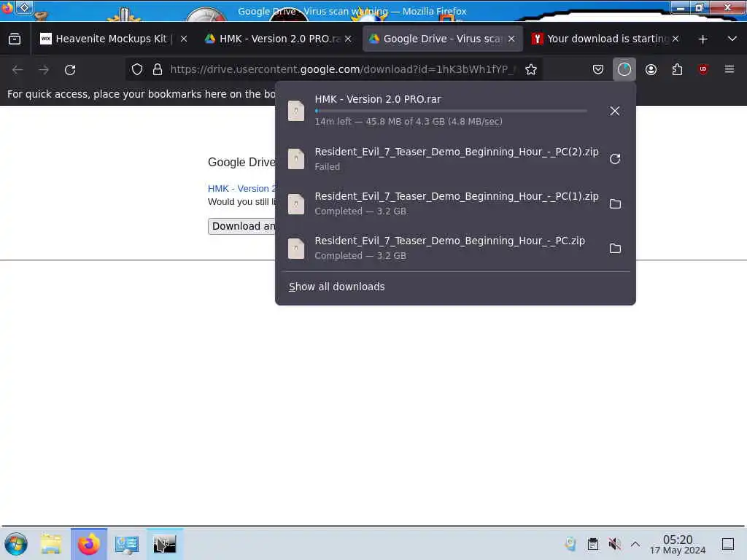Open Firefox account icon
747x560 pixels.
click(x=651, y=69)
